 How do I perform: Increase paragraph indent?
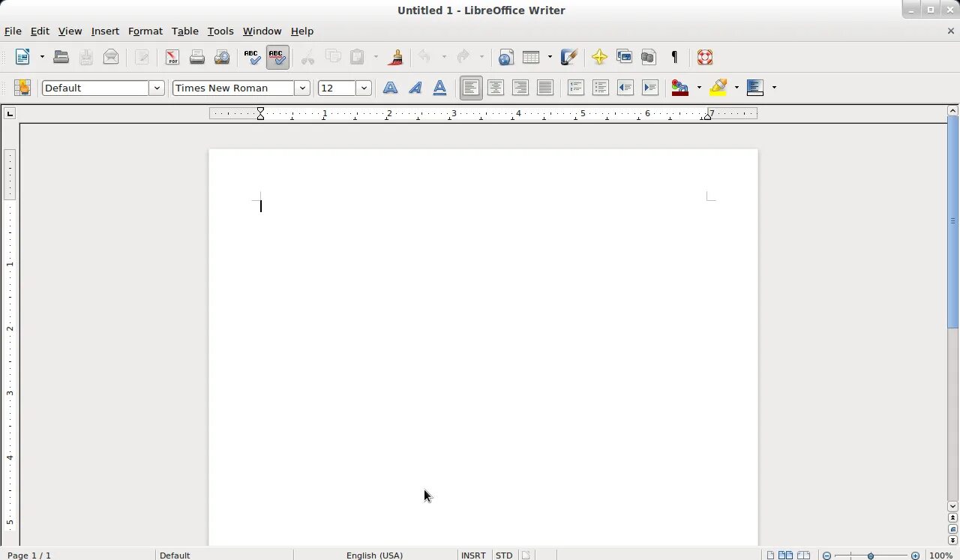(x=650, y=88)
